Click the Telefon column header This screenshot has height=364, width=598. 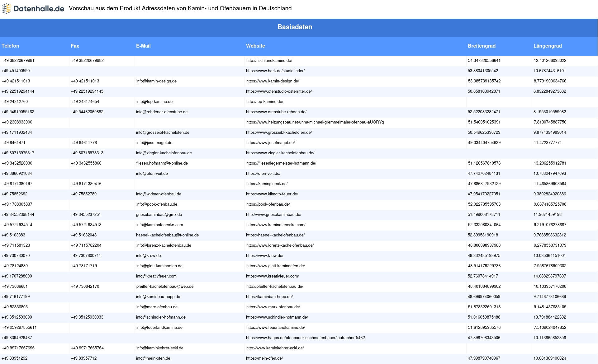[10, 46]
